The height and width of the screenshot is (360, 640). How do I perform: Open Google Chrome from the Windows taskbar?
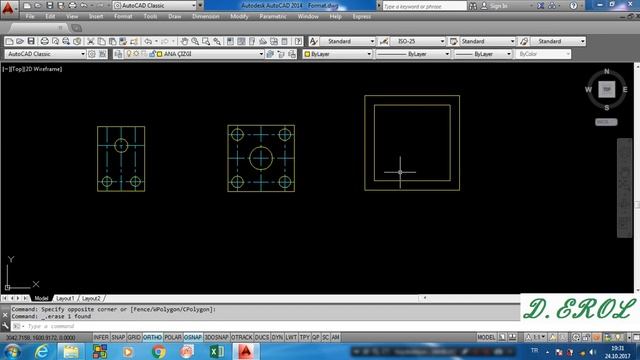(x=158, y=351)
